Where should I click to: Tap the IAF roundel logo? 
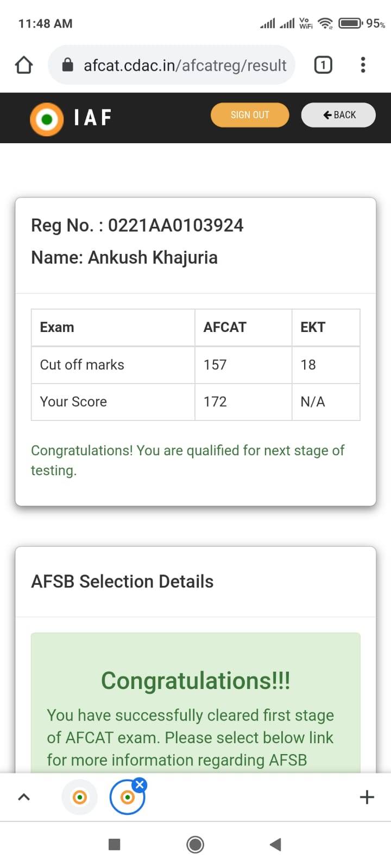[47, 119]
